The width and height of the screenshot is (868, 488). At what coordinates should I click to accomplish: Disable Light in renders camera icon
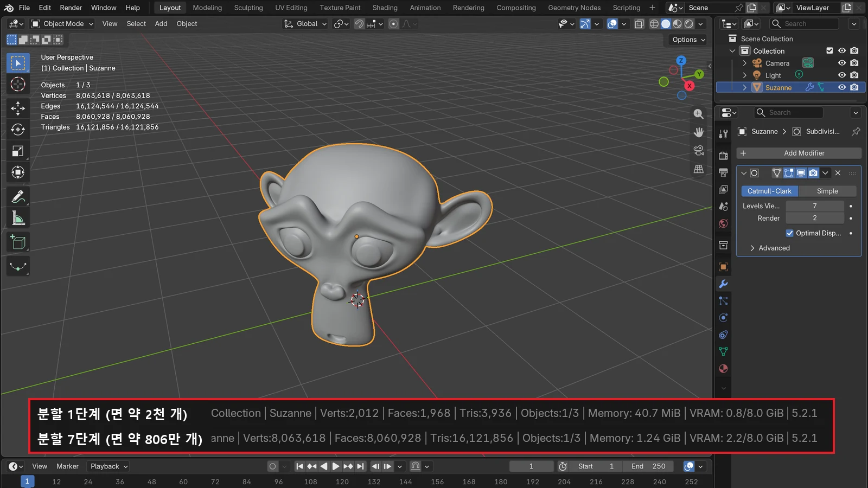(854, 75)
